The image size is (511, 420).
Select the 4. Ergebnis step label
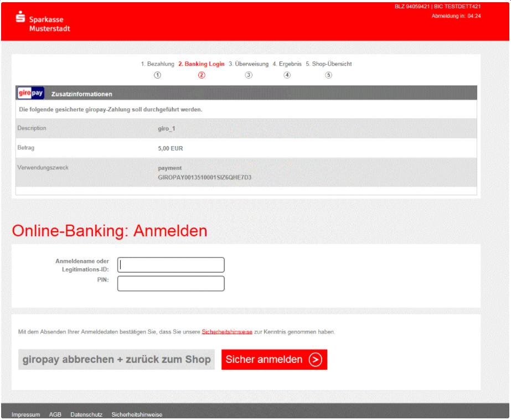pyautogui.click(x=287, y=64)
